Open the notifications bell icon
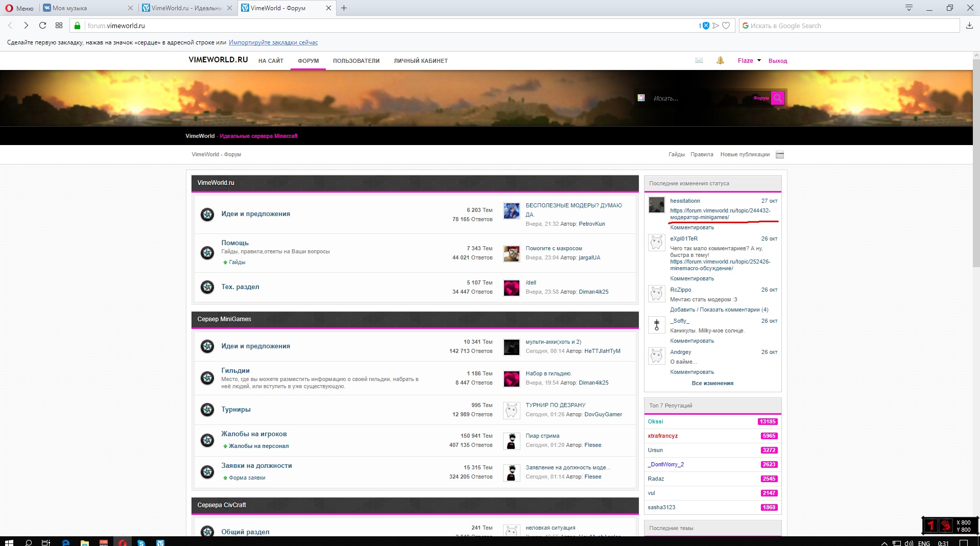Image resolution: width=980 pixels, height=546 pixels. click(x=720, y=60)
